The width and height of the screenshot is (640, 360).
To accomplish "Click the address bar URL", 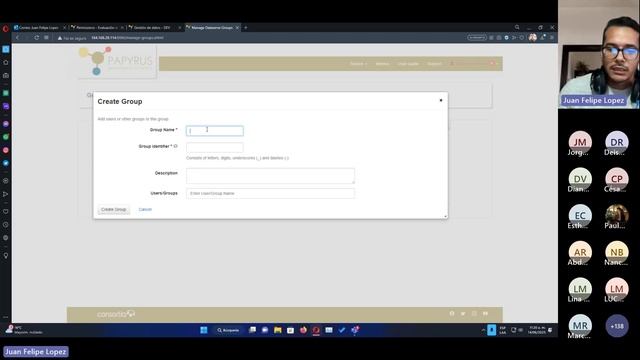I will coord(127,38).
